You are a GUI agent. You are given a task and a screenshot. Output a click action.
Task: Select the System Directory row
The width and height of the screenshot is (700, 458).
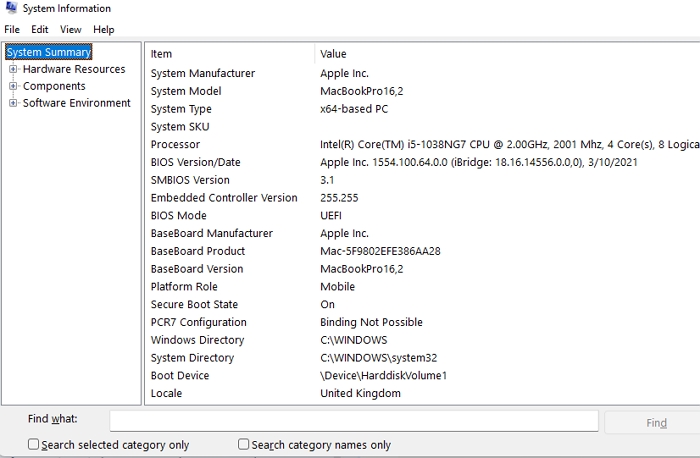(423, 358)
